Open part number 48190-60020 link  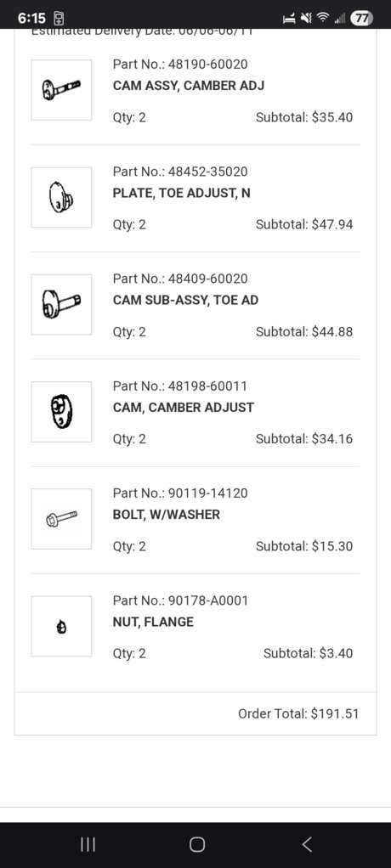(x=180, y=65)
